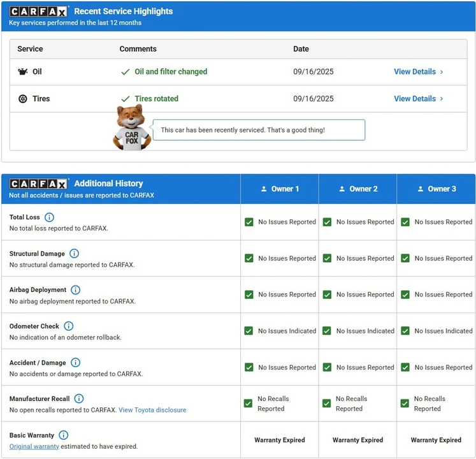This screenshot has height=459, width=476.
Task: Click the Manufacturer Recall green checkmark for Owner 3
Action: tap(405, 404)
